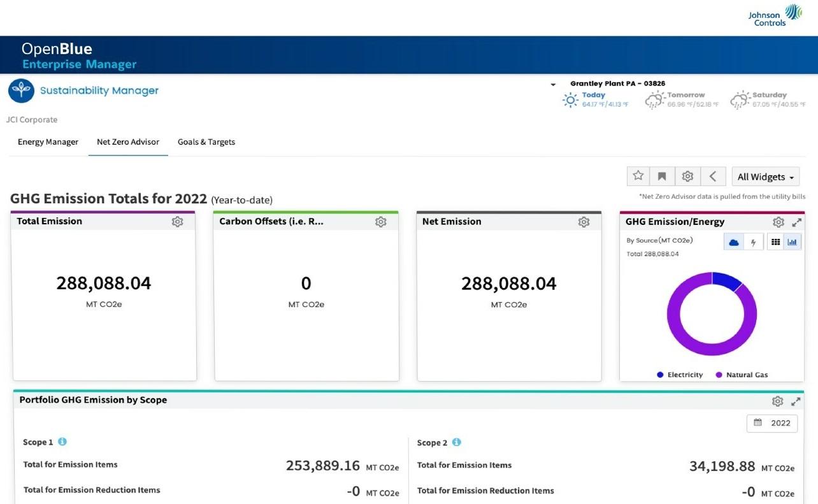Click Scope 1 emission total 253,889.16

click(323, 466)
